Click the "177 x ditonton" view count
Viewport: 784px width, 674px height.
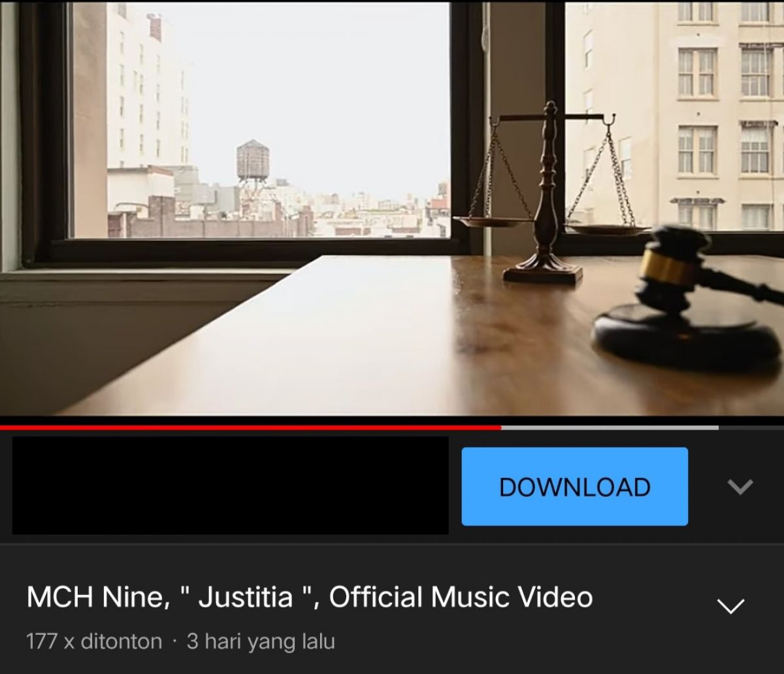[x=94, y=641]
